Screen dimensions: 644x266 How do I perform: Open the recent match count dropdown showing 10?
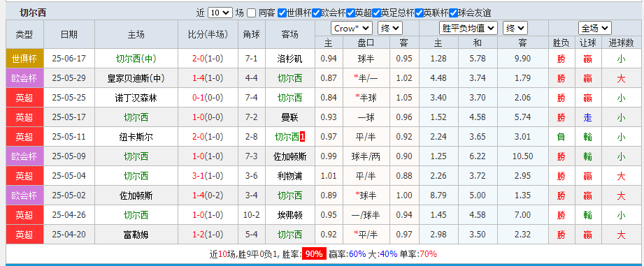coord(220,13)
